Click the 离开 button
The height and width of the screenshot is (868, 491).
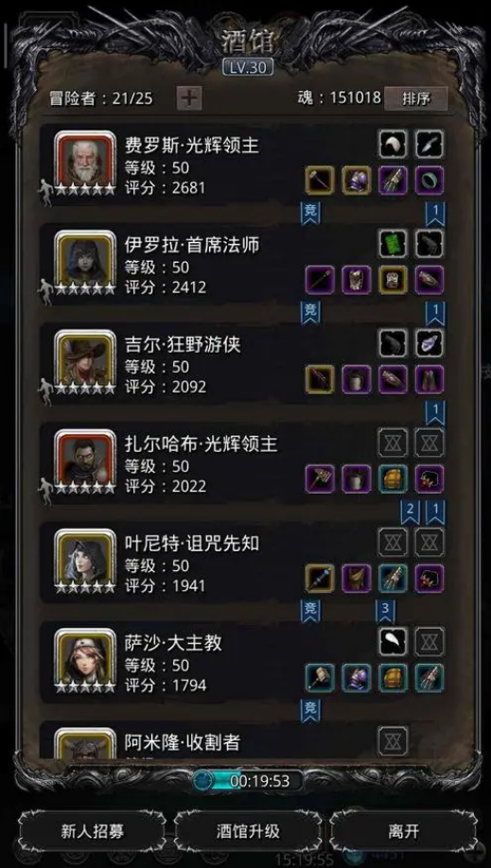point(403,830)
